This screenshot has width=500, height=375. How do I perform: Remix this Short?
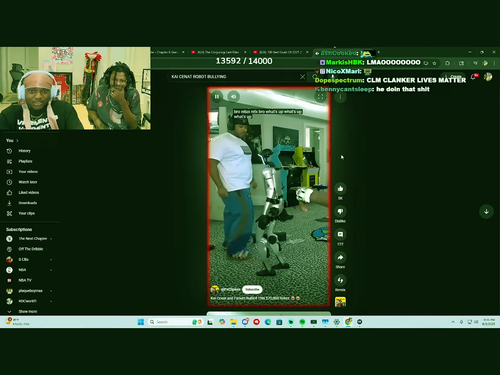click(340, 280)
